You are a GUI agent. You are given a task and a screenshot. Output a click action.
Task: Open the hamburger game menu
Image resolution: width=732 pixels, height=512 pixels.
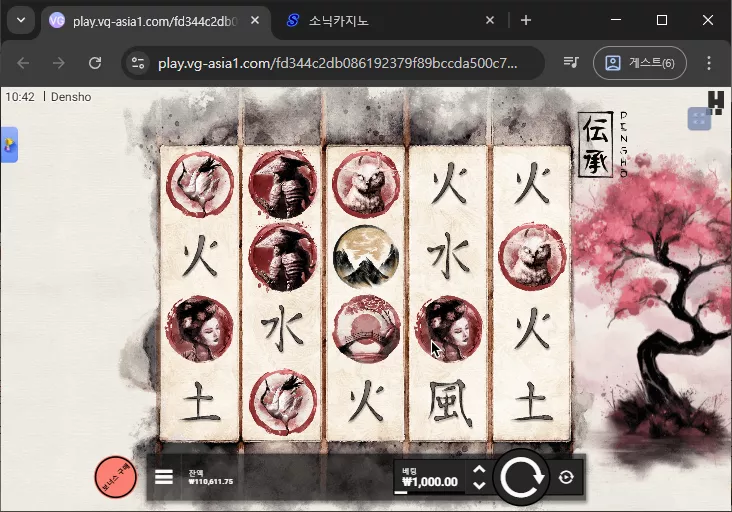tap(164, 477)
